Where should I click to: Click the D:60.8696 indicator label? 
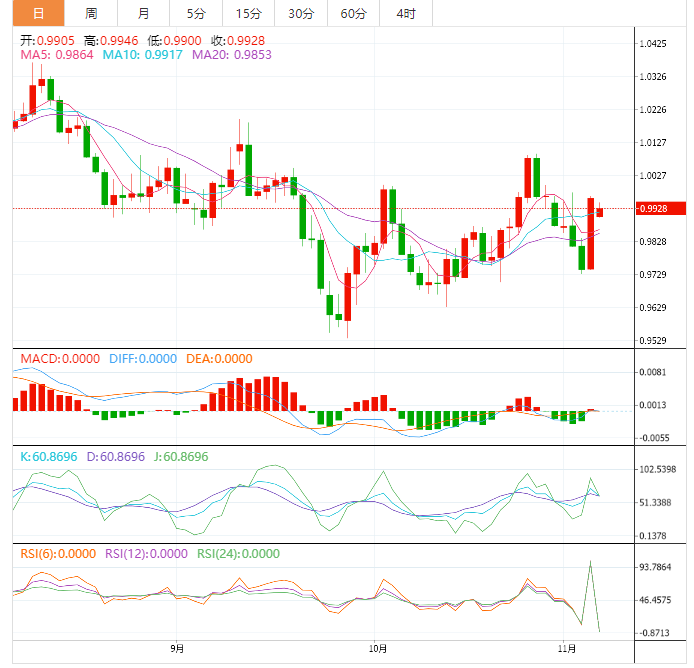coord(116,456)
